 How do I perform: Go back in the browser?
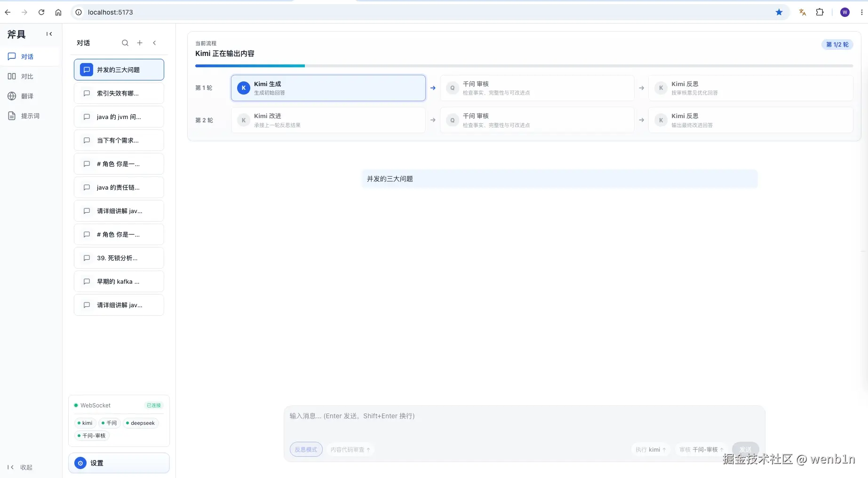(x=8, y=12)
